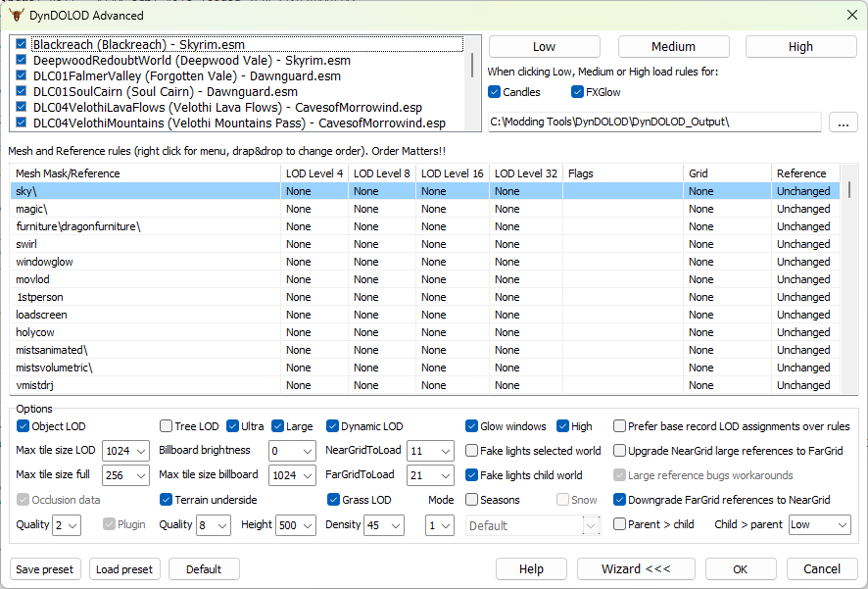Disable the FXGlow rule checkbox
This screenshot has width=868, height=589.
577,92
